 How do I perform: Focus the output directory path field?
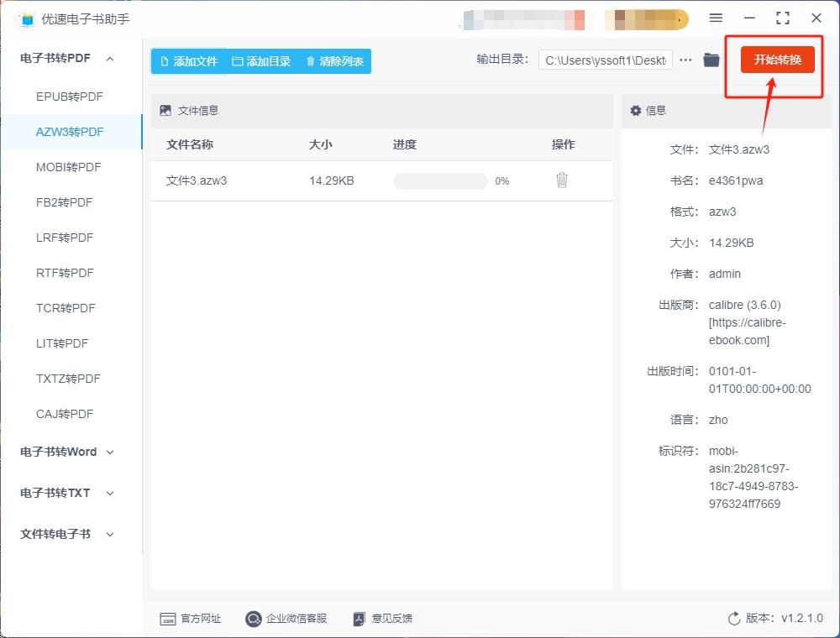point(606,60)
